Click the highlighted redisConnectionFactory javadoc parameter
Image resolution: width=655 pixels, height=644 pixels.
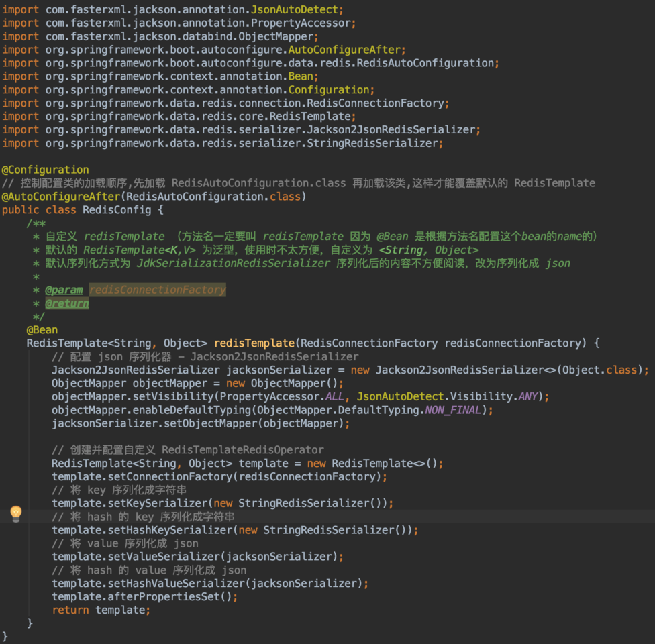tap(158, 290)
